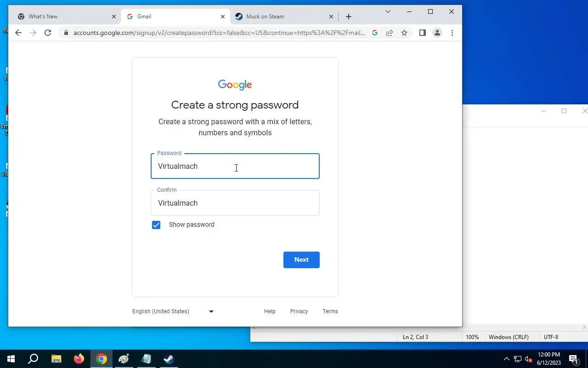Click Windows (CRLF) in Notepad status bar
588x368 pixels.
[509, 337]
